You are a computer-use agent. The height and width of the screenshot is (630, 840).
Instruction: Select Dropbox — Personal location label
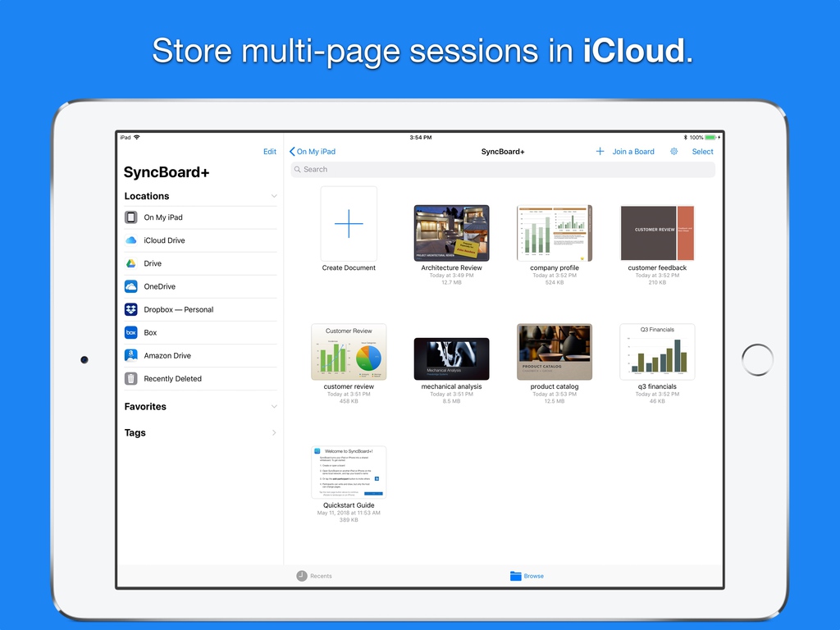click(178, 309)
